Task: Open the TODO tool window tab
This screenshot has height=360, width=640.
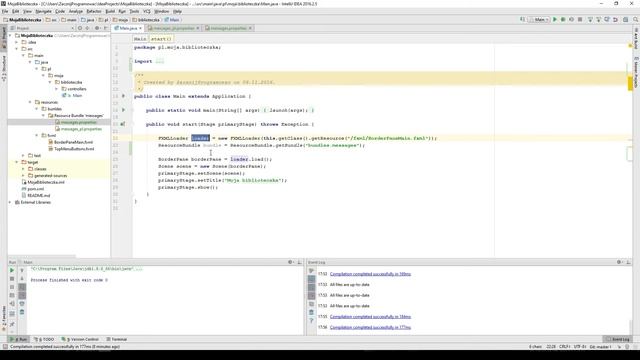Action: [x=45, y=339]
